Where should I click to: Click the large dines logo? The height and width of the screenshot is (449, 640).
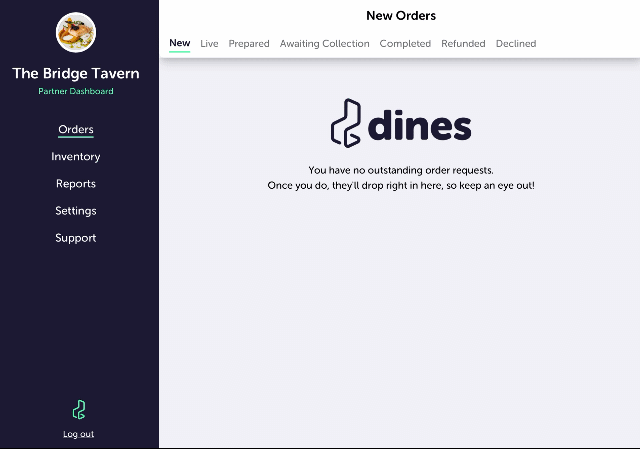pos(401,123)
